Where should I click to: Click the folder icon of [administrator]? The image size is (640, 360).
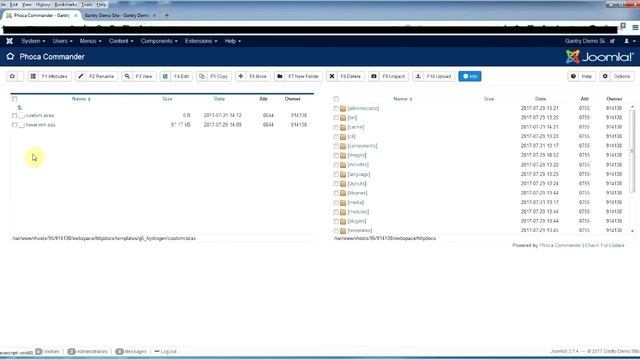pyautogui.click(x=343, y=109)
